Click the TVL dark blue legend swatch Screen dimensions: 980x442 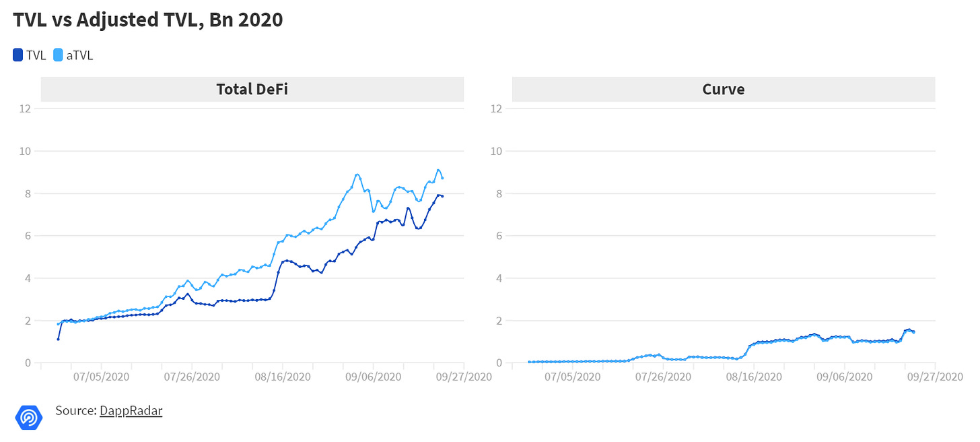coord(18,55)
